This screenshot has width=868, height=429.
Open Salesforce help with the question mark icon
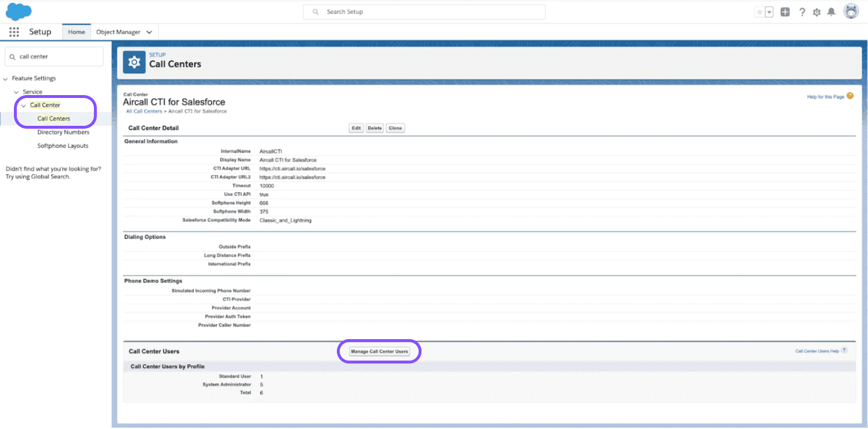pyautogui.click(x=802, y=12)
